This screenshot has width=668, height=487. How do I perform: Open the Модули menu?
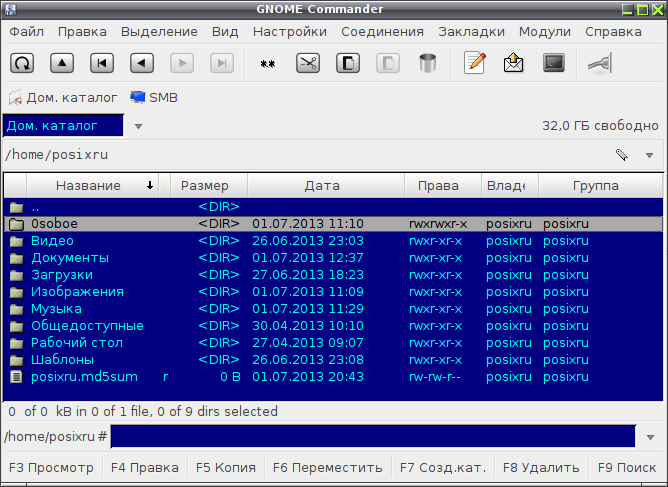544,32
